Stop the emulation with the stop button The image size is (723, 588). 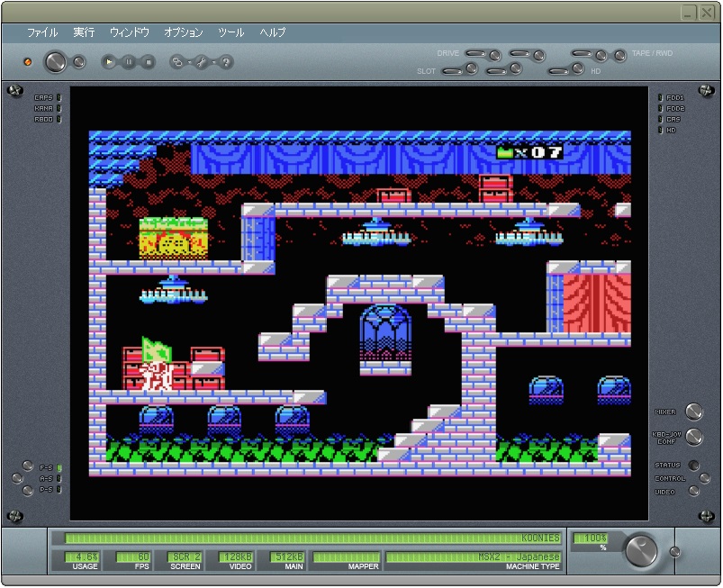(148, 62)
